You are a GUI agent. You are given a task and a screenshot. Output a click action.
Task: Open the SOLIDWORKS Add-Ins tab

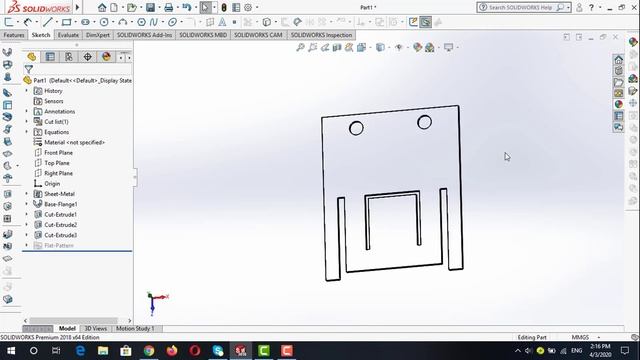(144, 35)
